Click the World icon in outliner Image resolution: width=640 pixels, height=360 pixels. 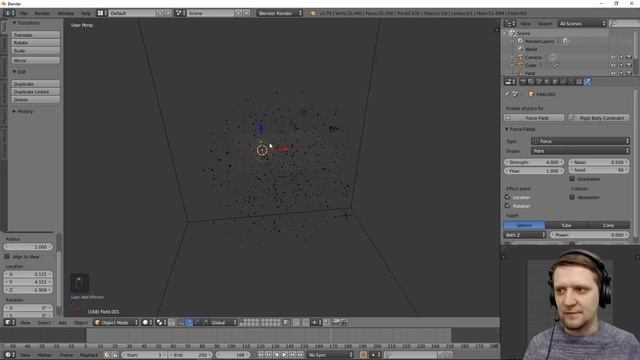pos(520,49)
